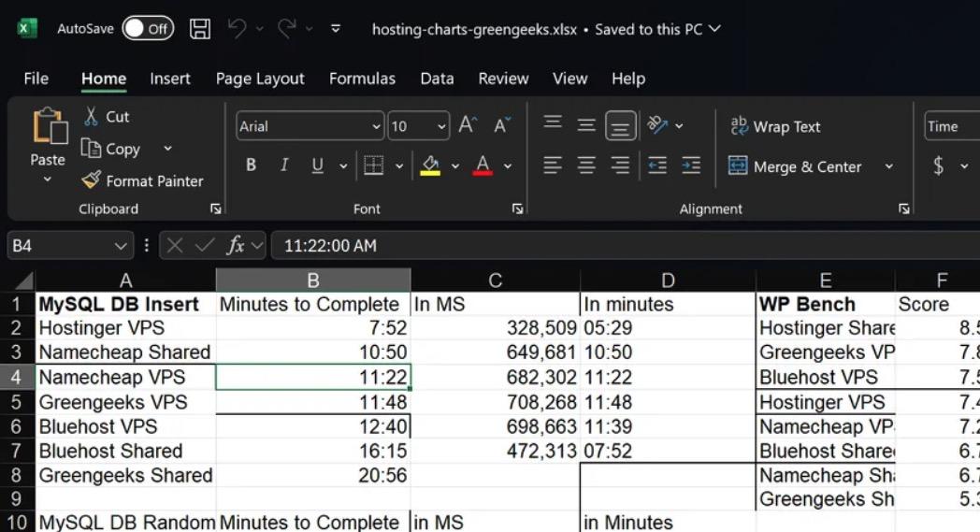Click the Save floppy disk icon
Screen dimensions: 980x532
[200, 29]
